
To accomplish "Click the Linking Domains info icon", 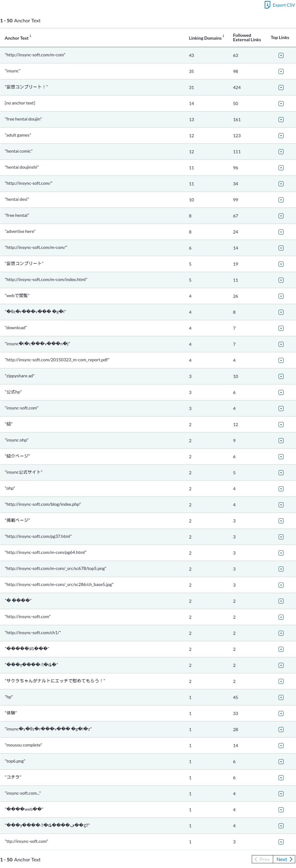I will point(223,36).
